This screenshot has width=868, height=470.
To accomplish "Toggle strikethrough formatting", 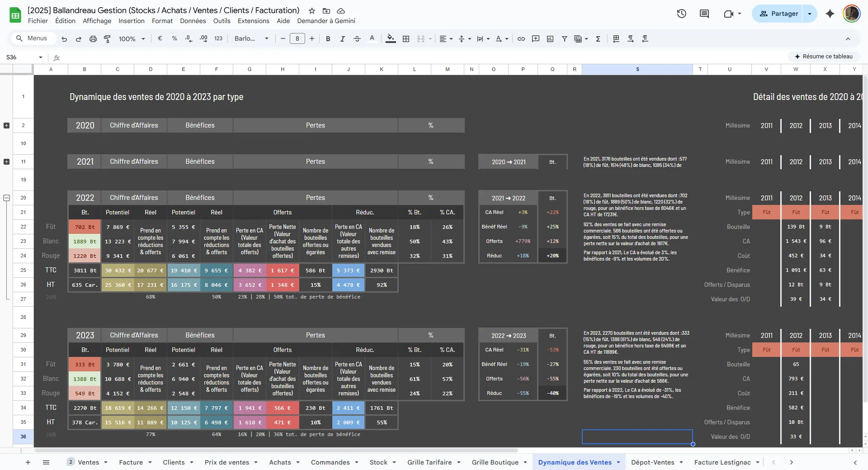I will point(357,39).
